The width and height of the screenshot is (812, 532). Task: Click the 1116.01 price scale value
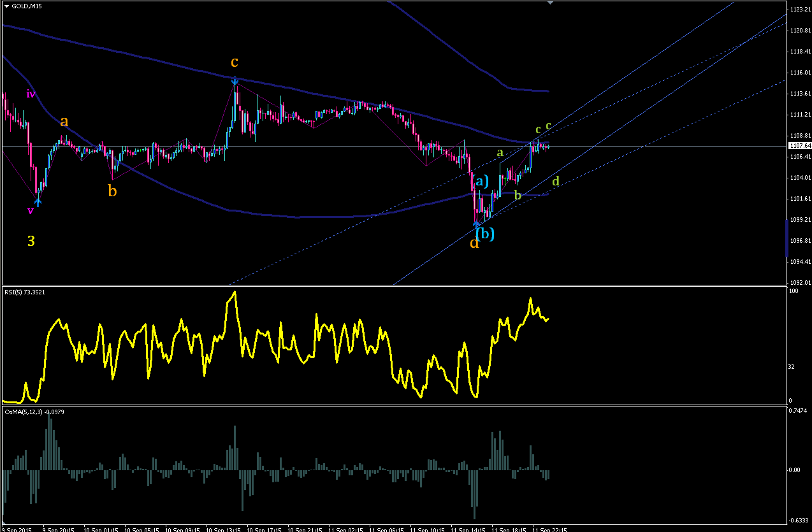pos(800,73)
